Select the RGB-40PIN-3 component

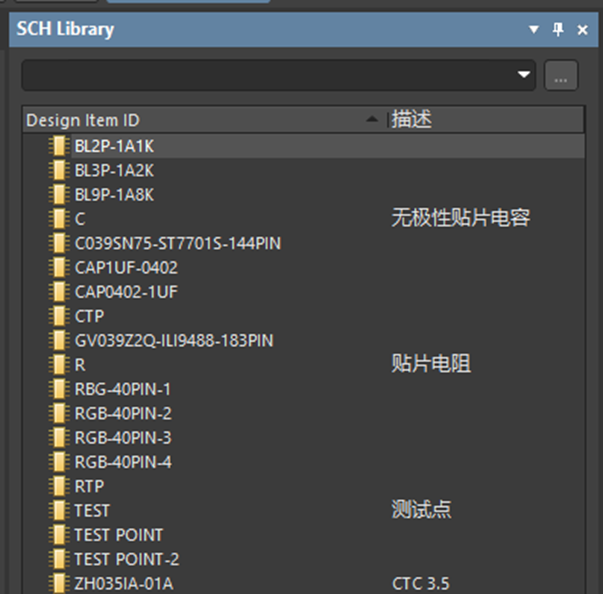123,438
